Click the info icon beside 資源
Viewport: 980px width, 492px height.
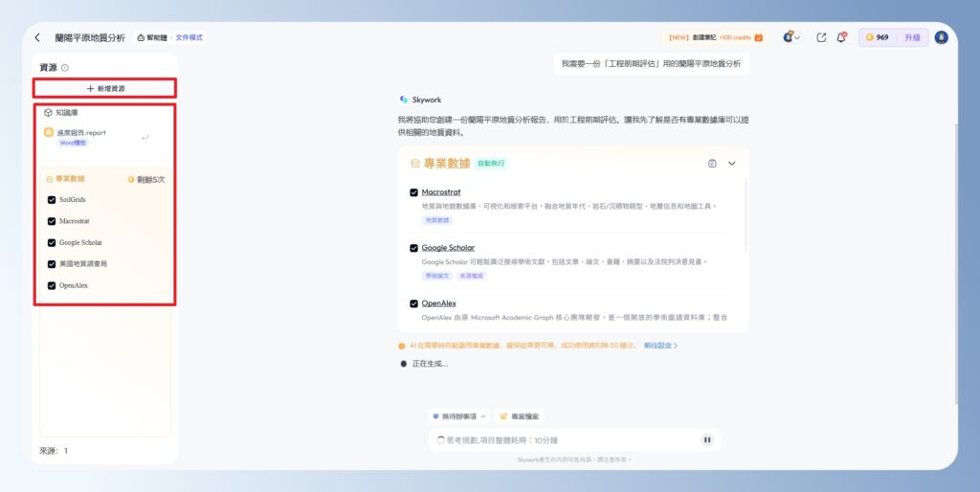tap(65, 68)
